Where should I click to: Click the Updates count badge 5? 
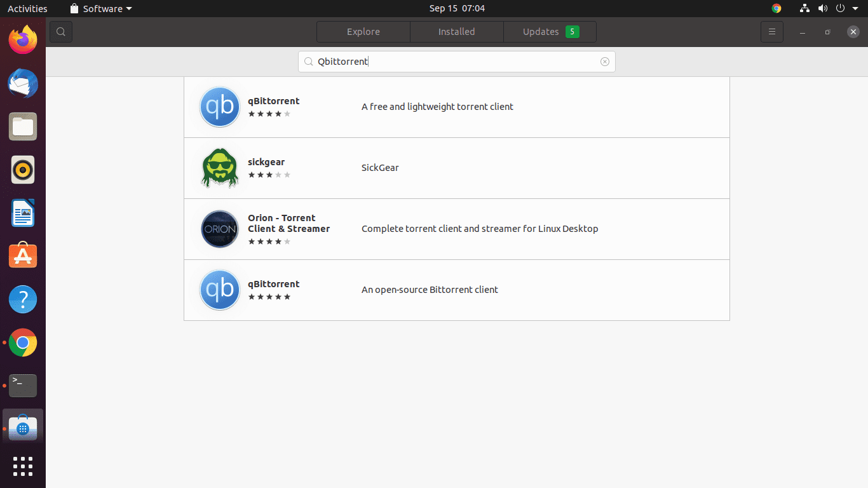tap(572, 32)
